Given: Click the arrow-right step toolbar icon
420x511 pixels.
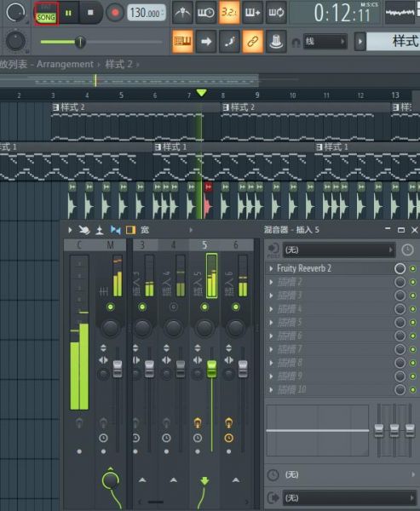Looking at the screenshot, I should (206, 42).
